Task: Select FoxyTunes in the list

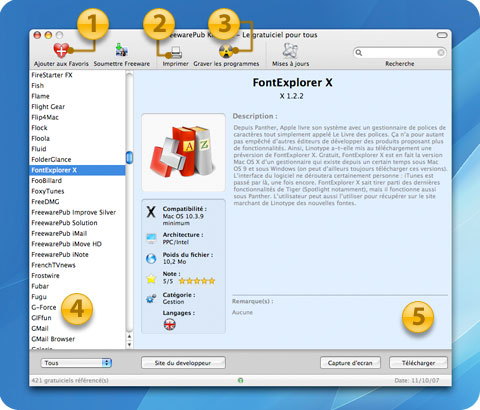Action: (77, 191)
